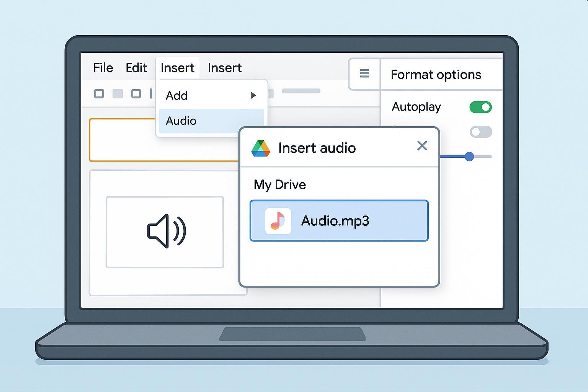Screen dimensions: 588x392
Task: Click the Google Drive logo in dialog
Action: tap(261, 148)
